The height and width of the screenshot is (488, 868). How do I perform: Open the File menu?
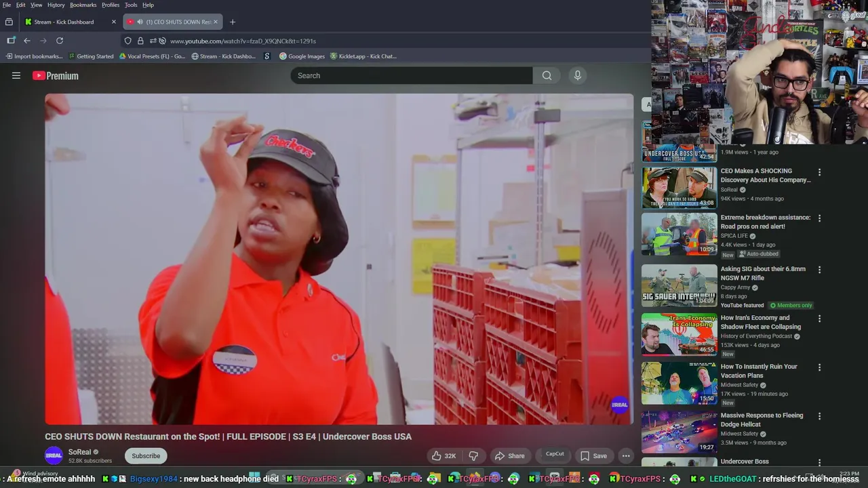pos(7,5)
